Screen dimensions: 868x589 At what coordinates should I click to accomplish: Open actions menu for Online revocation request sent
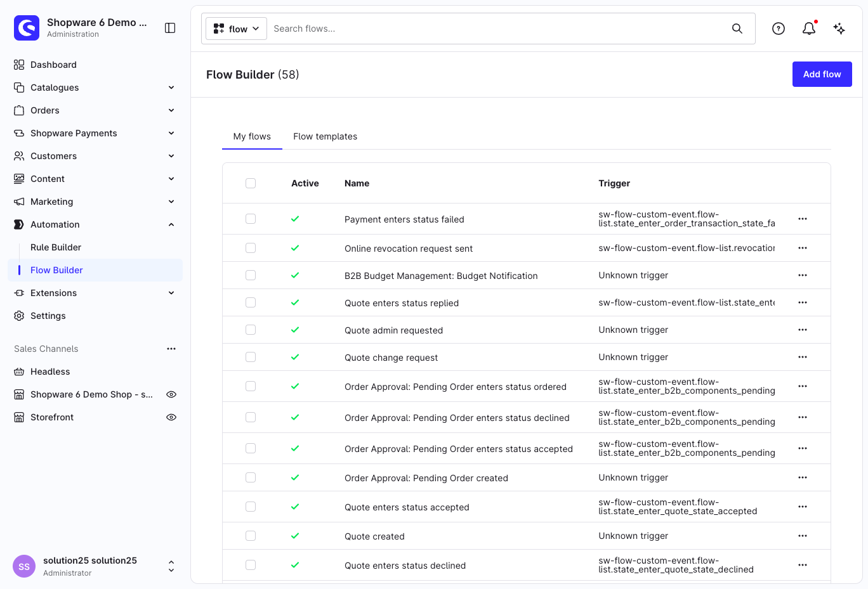803,248
